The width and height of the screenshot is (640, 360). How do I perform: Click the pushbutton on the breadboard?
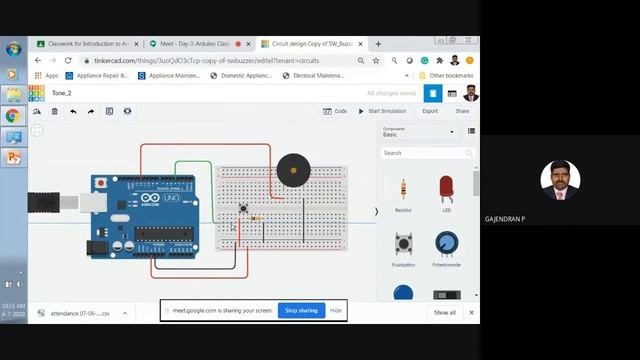point(243,209)
